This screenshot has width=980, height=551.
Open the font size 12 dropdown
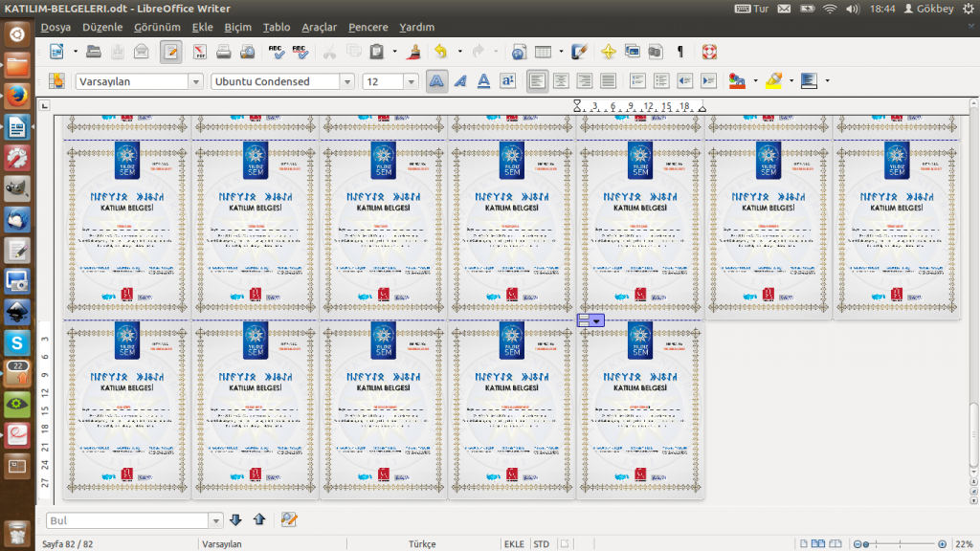pos(411,82)
